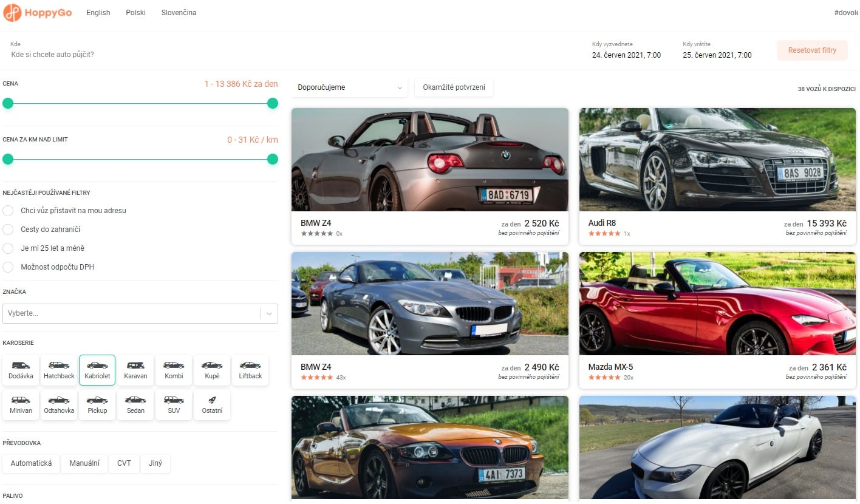The height and width of the screenshot is (504, 860).
Task: Select the Odtahovka body type
Action: 59,405
